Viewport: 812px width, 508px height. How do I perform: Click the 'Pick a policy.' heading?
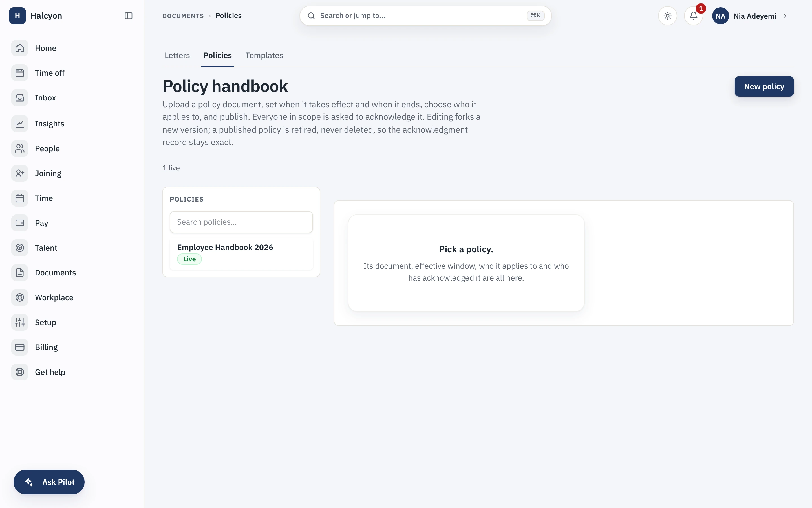coord(466,249)
